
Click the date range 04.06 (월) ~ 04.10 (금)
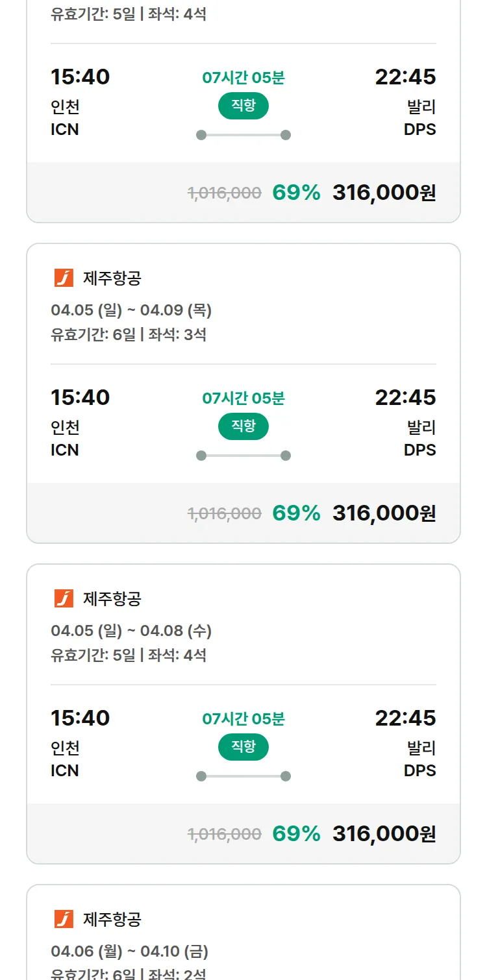tap(129, 951)
